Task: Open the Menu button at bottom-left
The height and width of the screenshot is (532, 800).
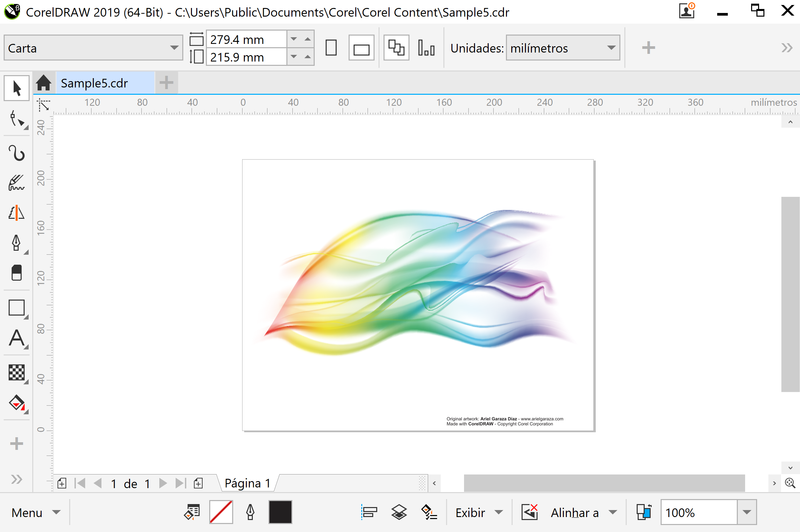Action: pyautogui.click(x=35, y=512)
